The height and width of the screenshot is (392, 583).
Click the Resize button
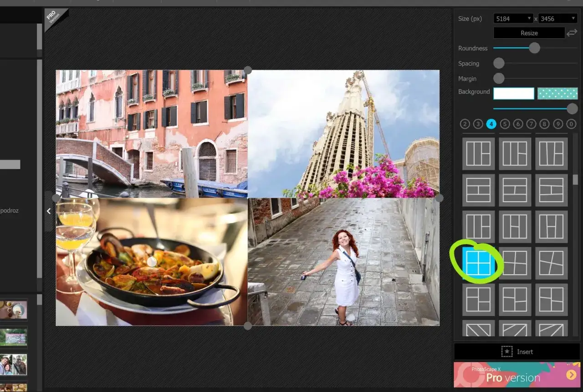click(529, 33)
